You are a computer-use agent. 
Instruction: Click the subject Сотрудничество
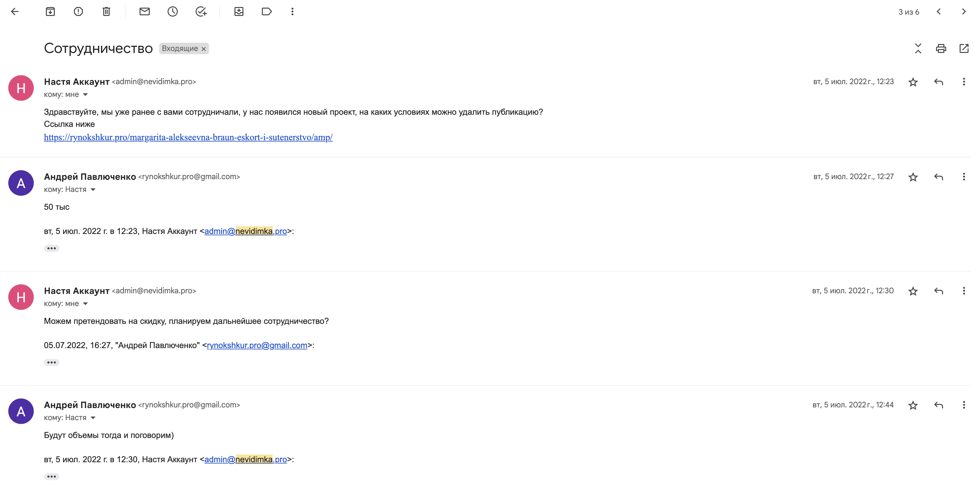pyautogui.click(x=98, y=49)
